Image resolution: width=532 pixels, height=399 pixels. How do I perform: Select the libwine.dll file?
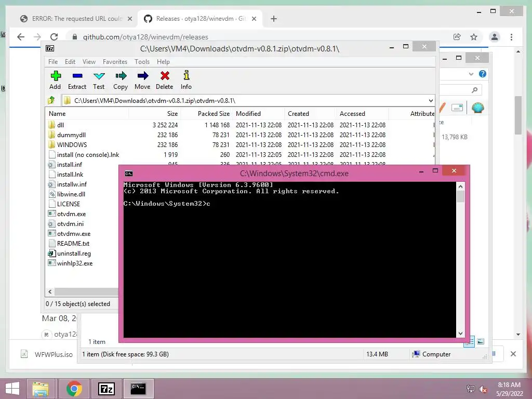click(x=71, y=194)
